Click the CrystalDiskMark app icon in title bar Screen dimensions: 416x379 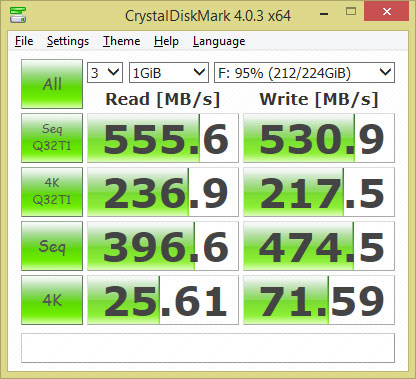click(x=17, y=15)
